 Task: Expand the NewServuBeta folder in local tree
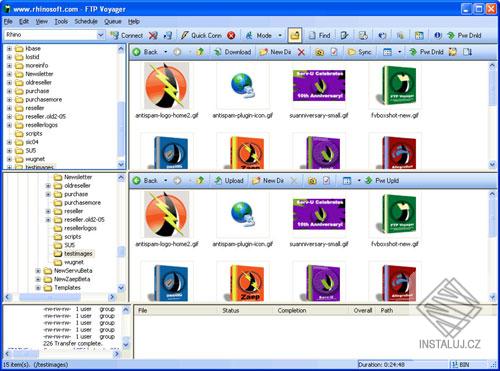[38, 271]
